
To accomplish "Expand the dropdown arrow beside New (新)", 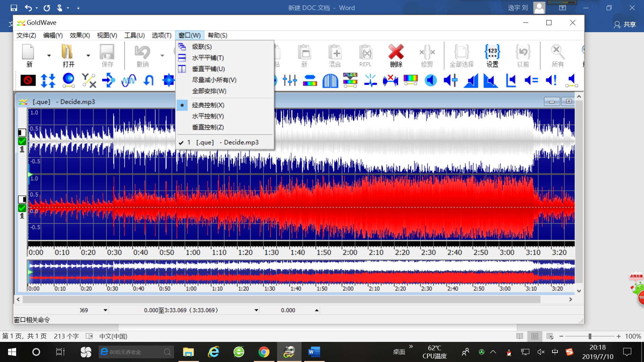I will 49,56.
